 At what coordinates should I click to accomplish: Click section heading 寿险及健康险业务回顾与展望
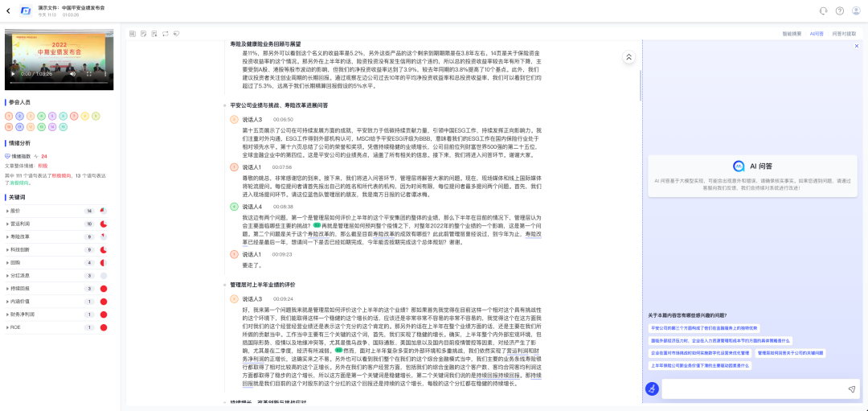(266, 43)
